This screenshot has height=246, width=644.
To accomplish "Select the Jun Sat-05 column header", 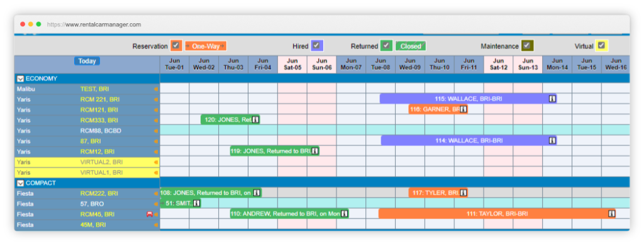I will (x=292, y=64).
